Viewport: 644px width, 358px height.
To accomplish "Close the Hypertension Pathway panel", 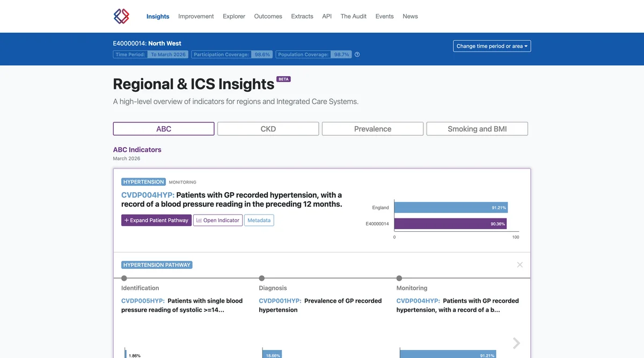I will [x=519, y=265].
